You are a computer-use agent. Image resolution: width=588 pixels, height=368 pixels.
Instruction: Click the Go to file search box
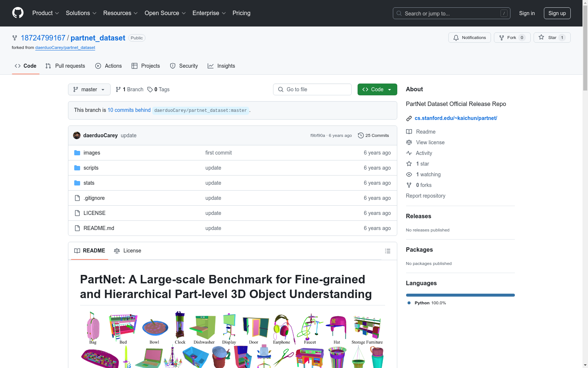(312, 89)
